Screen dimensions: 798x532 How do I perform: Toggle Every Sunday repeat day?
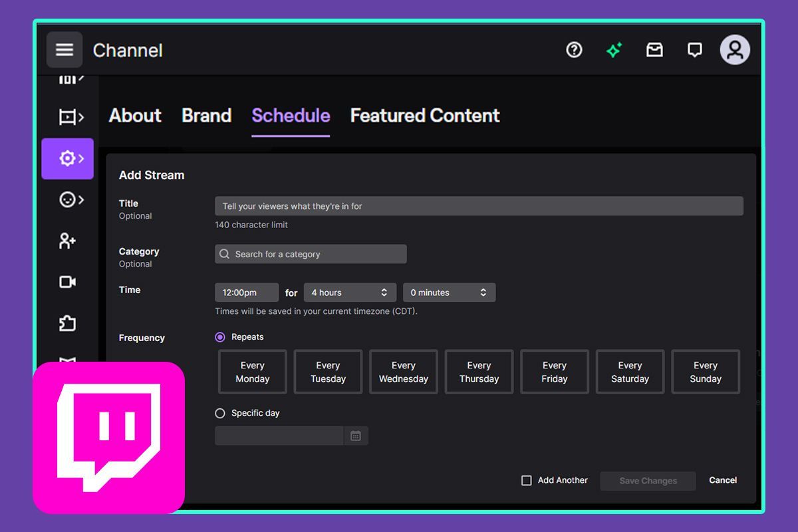(x=706, y=372)
